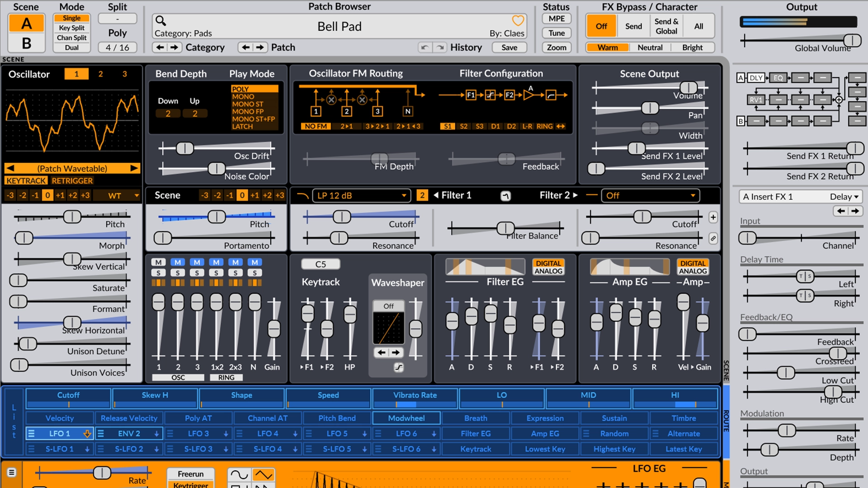Click Filter 2 link chain icon
The height and width of the screenshot is (488, 868).
(x=713, y=238)
